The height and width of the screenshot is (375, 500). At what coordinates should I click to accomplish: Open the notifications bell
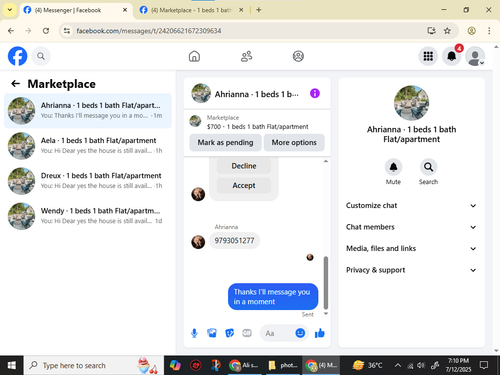tap(451, 56)
